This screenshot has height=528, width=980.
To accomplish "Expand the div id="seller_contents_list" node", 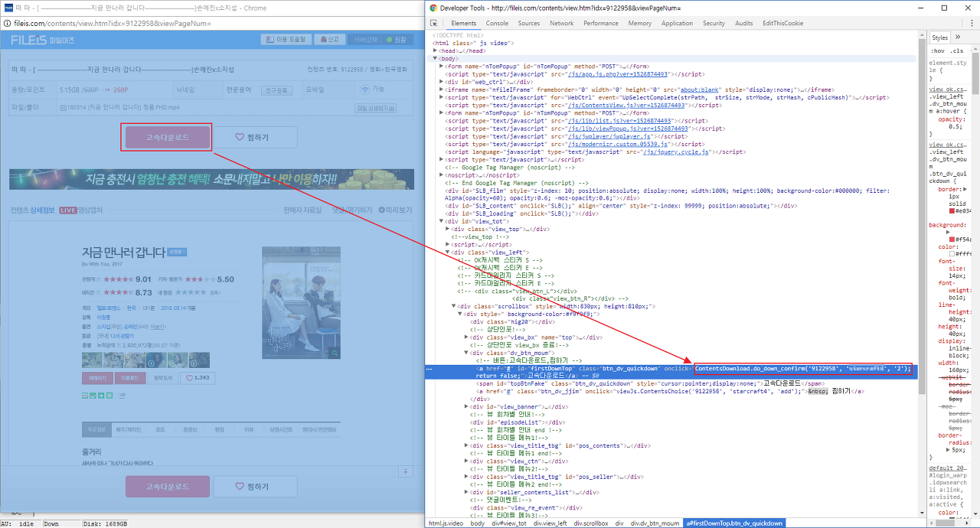I will pyautogui.click(x=466, y=491).
